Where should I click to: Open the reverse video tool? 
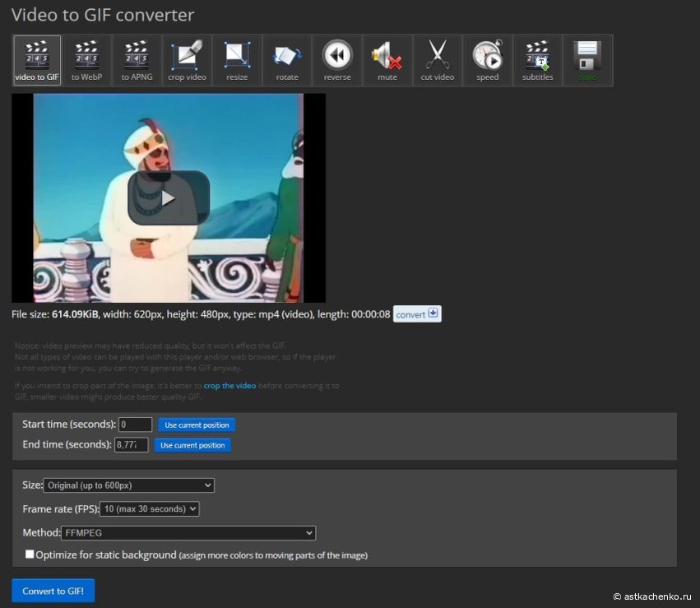pyautogui.click(x=337, y=60)
